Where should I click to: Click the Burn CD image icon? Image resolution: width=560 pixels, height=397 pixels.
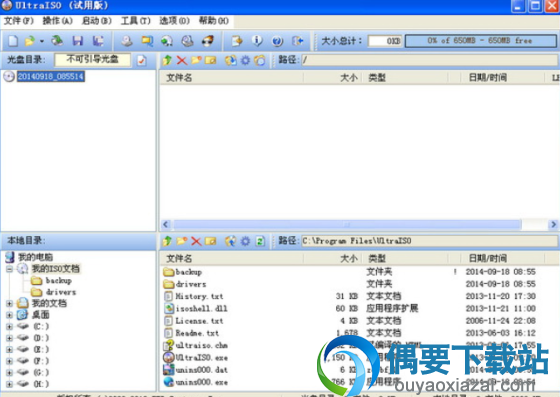tap(208, 41)
